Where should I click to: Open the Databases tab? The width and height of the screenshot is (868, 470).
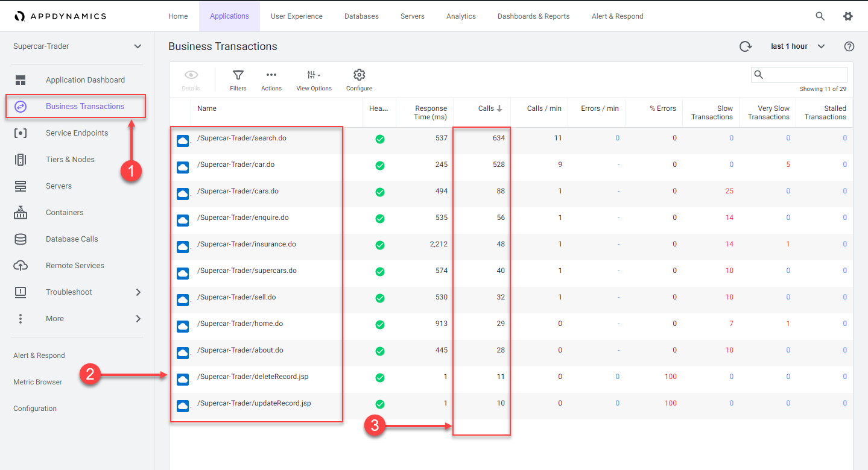(361, 16)
